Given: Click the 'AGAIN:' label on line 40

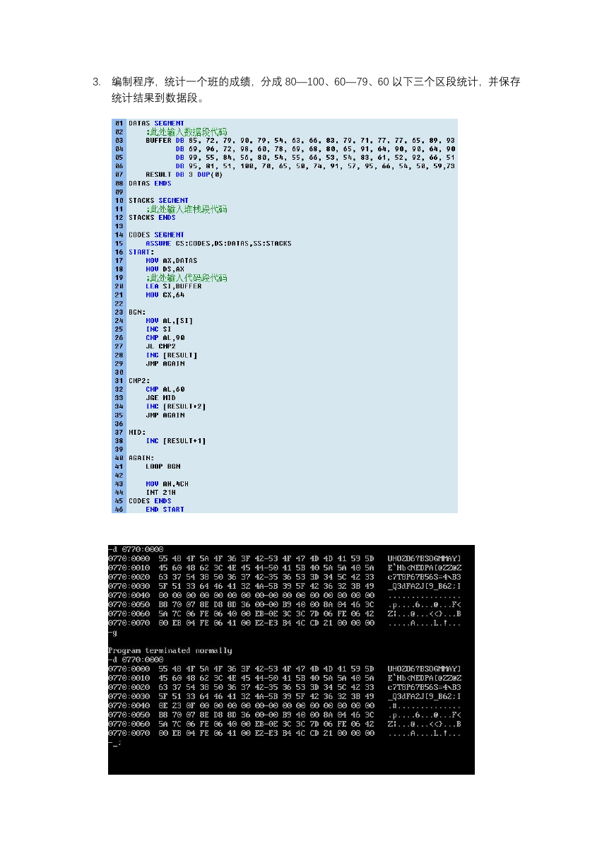Looking at the screenshot, I should (141, 458).
